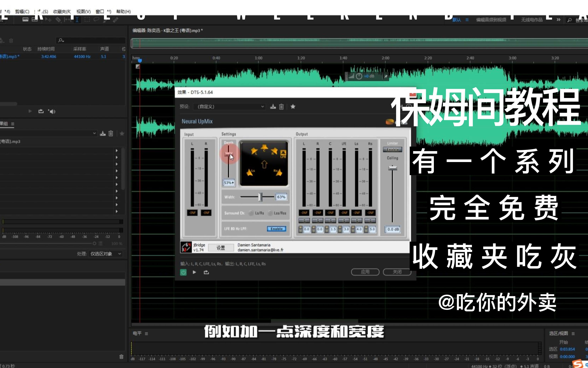
Task: Click the Width slider handle
Action: point(260,197)
